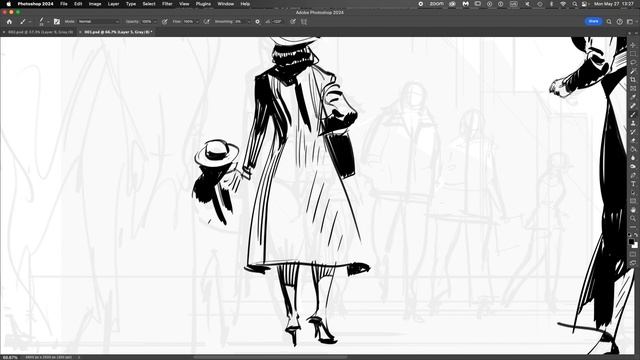Open the blend Mode dropdown
Viewport: 640px width, 360px height.
[98, 22]
